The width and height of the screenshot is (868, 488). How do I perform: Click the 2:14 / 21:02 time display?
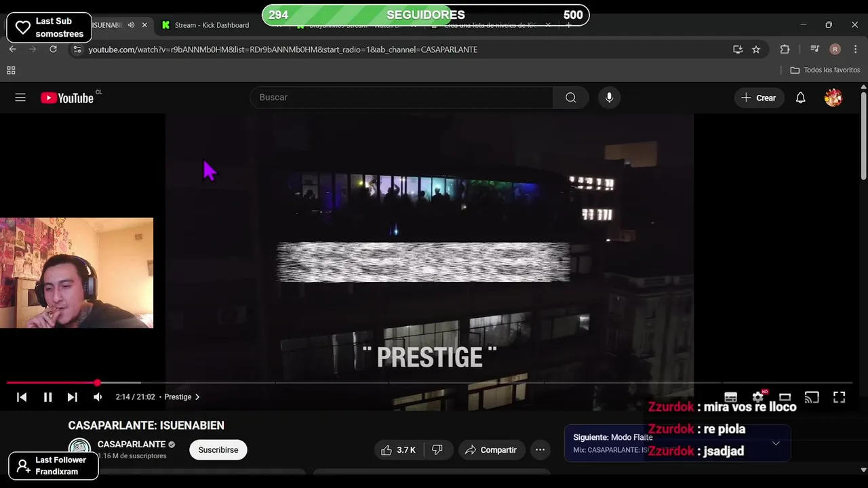point(135,397)
